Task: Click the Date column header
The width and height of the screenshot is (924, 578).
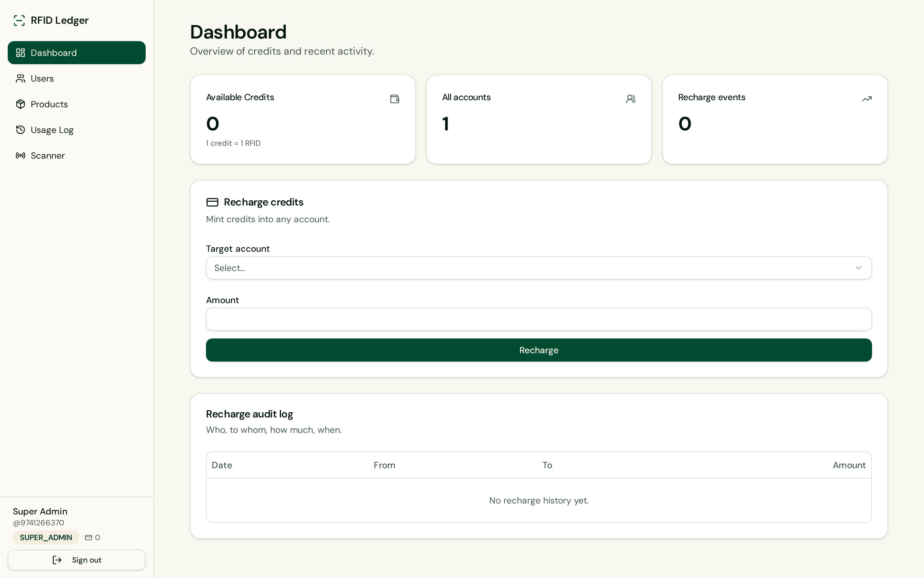Action: (x=222, y=465)
